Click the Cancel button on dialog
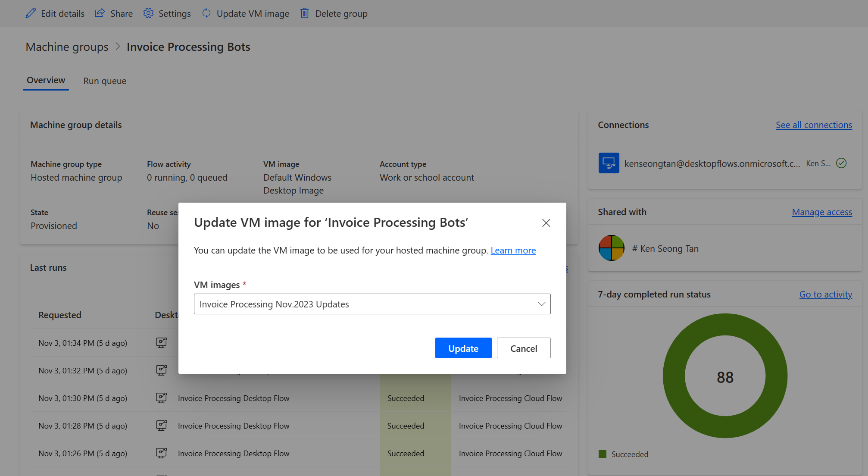Screen dimensions: 868x476 click(523, 348)
